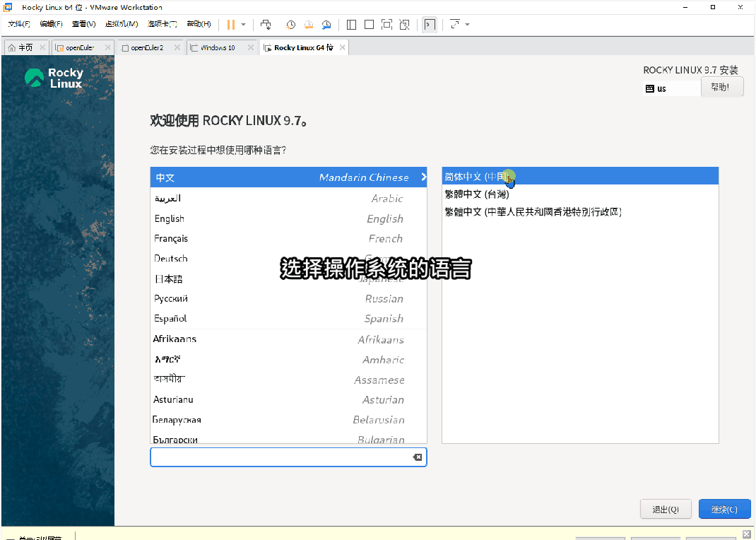Revert the VM to its snapshot
This screenshot has height=540, width=756.
pos(309,24)
